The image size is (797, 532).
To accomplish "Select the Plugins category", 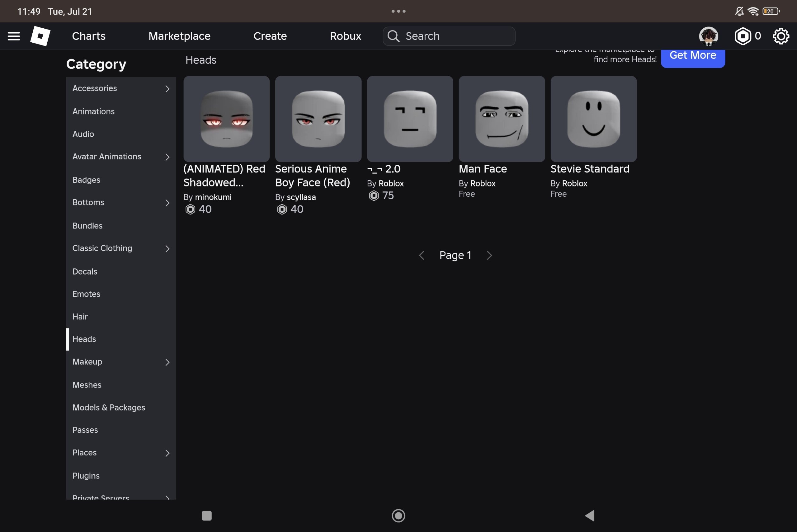I will click(121, 476).
